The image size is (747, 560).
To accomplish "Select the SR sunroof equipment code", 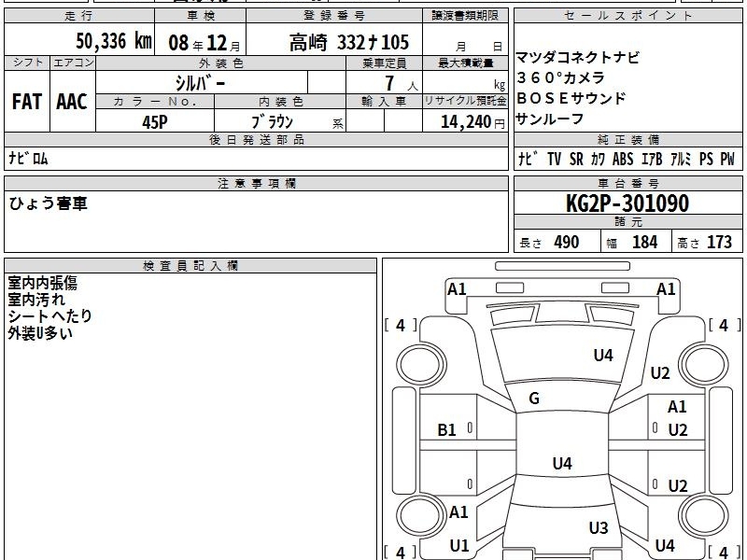I will 576,159.
